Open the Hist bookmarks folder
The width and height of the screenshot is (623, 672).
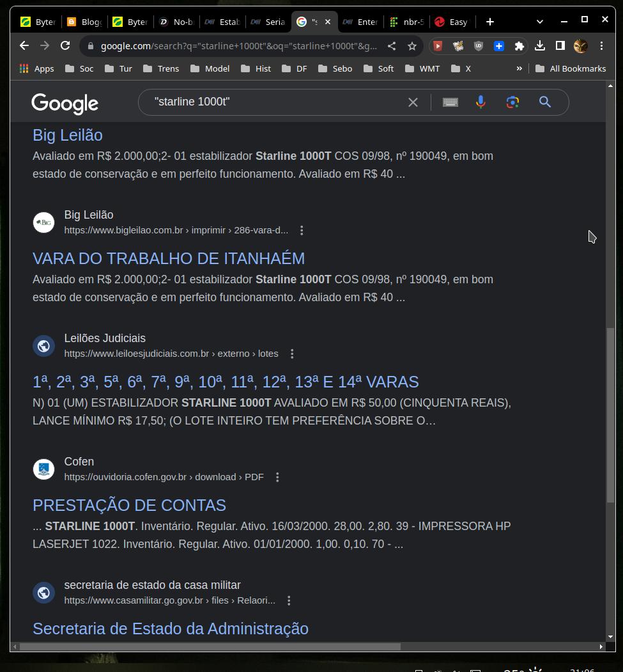click(x=256, y=68)
